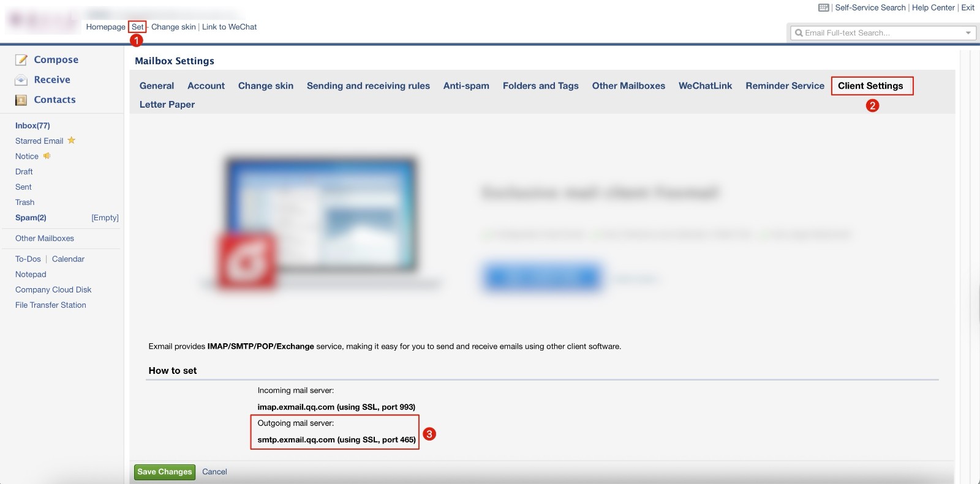Click Change skin in the top navigation
980x484 pixels.
[173, 27]
